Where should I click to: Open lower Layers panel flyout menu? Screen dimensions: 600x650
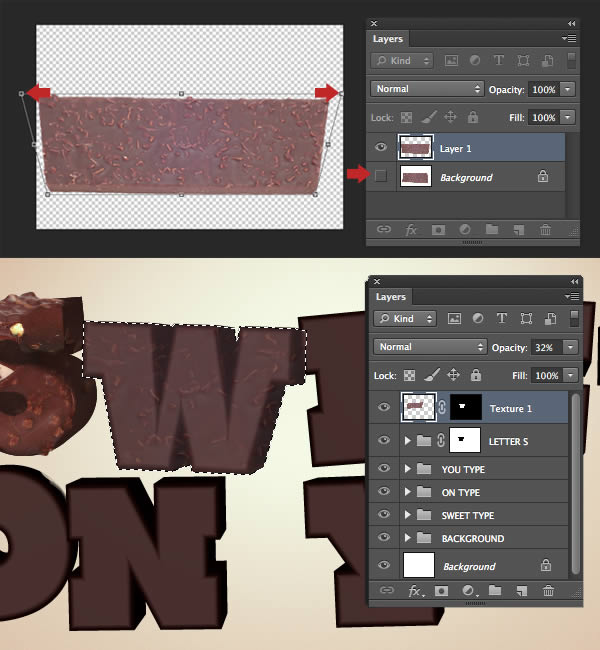[x=572, y=296]
